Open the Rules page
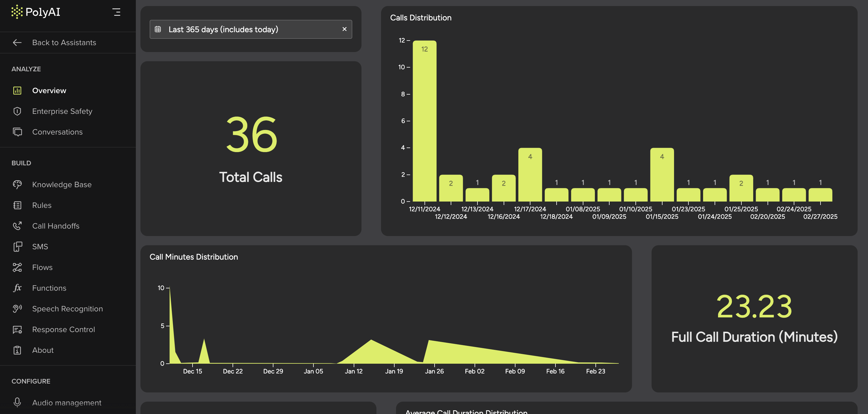868x414 pixels. tap(41, 205)
